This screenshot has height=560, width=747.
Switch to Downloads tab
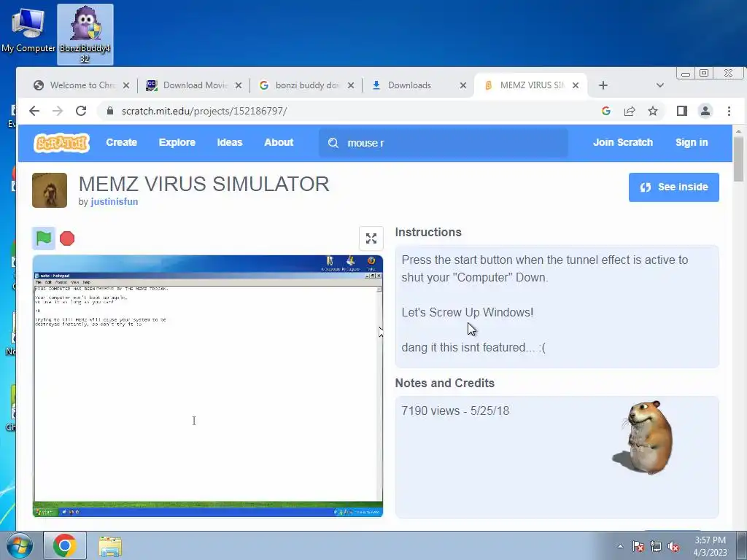pyautogui.click(x=418, y=85)
